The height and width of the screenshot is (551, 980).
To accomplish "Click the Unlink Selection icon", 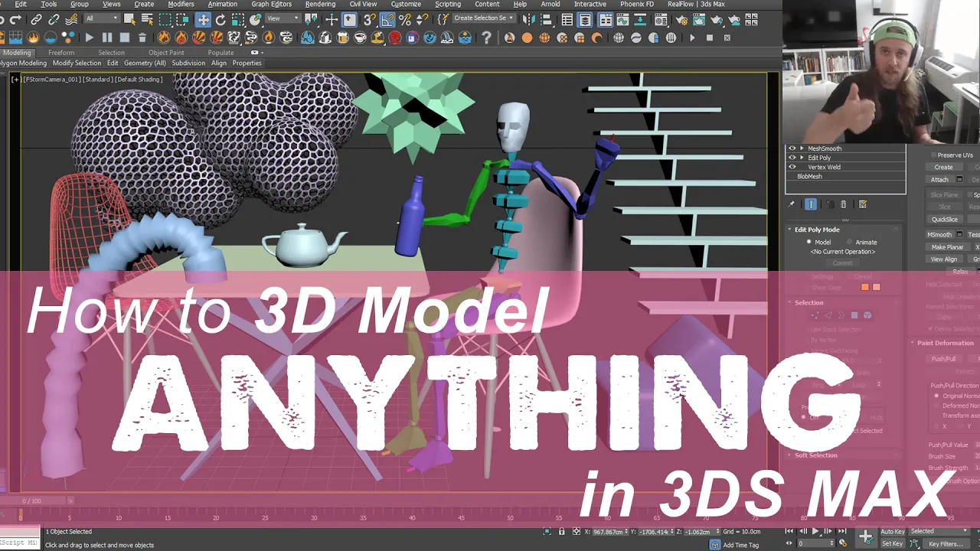I will [x=54, y=19].
